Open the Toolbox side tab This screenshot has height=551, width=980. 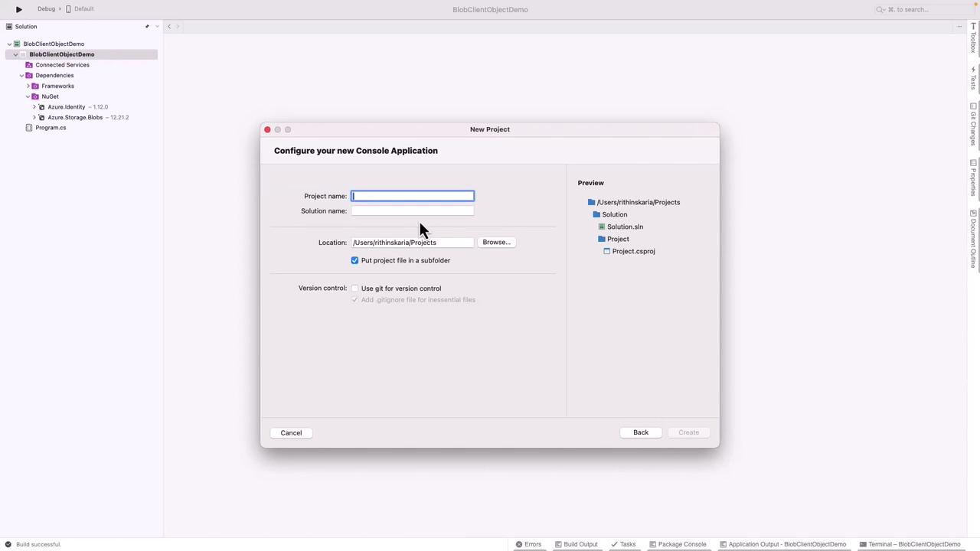click(x=974, y=38)
